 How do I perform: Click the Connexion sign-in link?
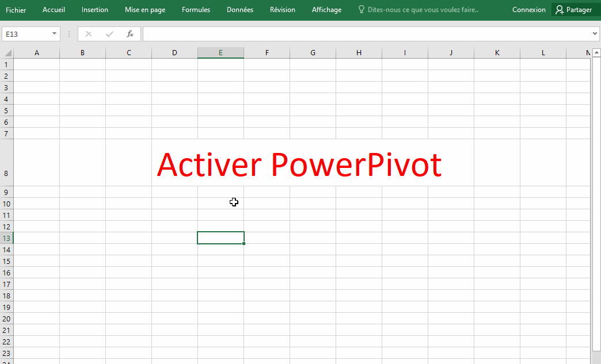coord(529,10)
